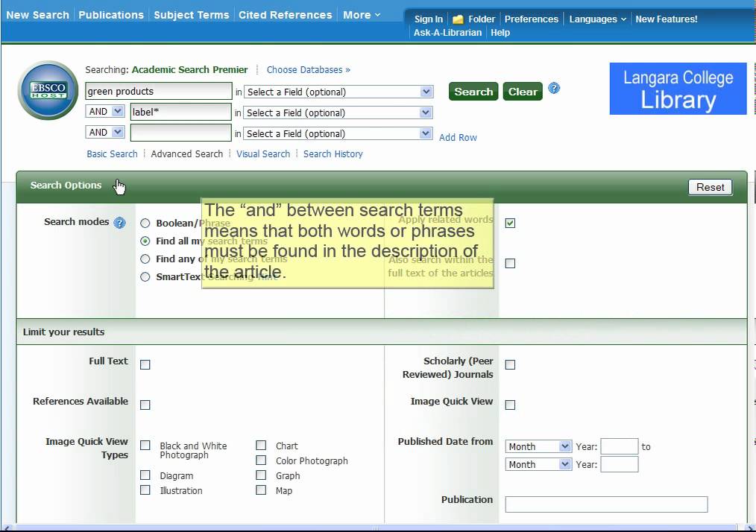This screenshot has width=756, height=532.
Task: Open AND operator dropdown beside label*
Action: click(105, 111)
